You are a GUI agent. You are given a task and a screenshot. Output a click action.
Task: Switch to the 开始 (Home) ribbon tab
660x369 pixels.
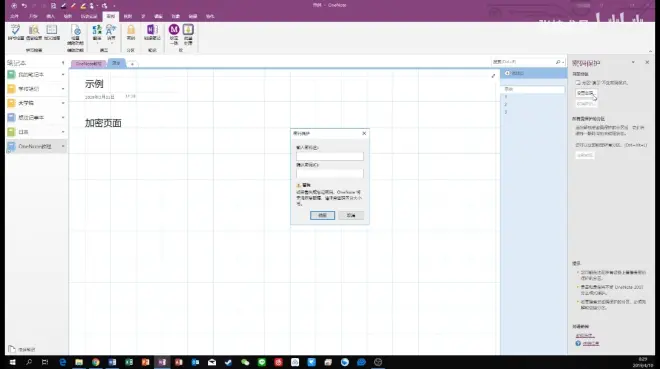click(33, 16)
